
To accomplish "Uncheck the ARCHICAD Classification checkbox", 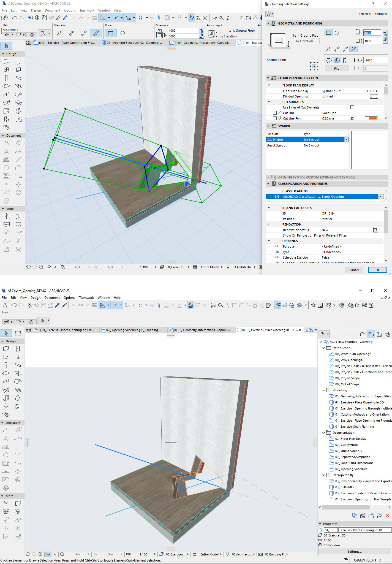I will [277, 197].
